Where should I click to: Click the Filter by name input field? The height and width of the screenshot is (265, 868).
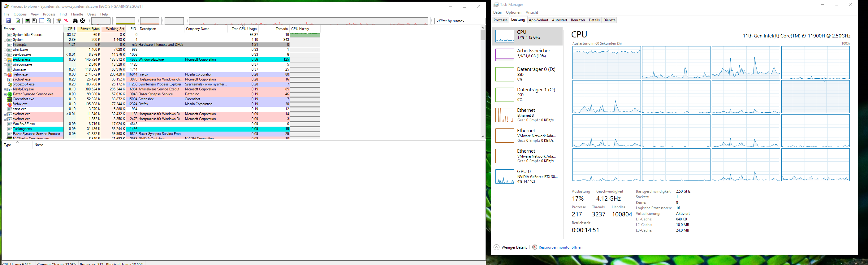(x=460, y=21)
